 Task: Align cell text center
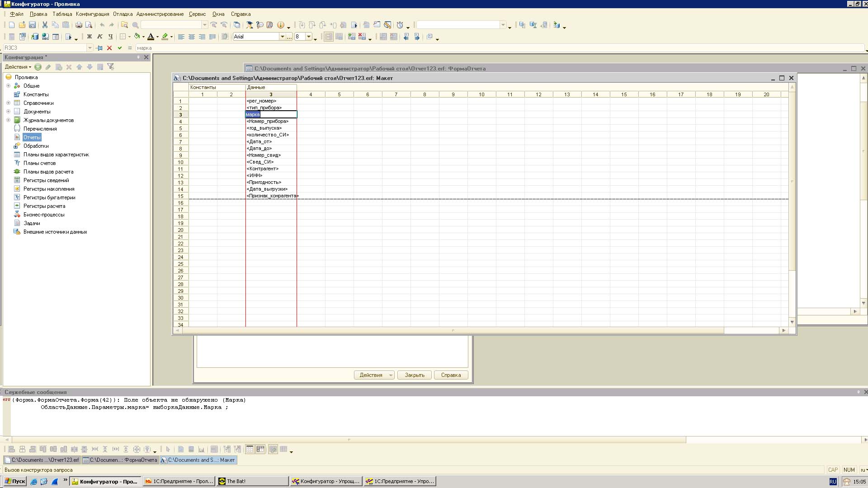(192, 37)
